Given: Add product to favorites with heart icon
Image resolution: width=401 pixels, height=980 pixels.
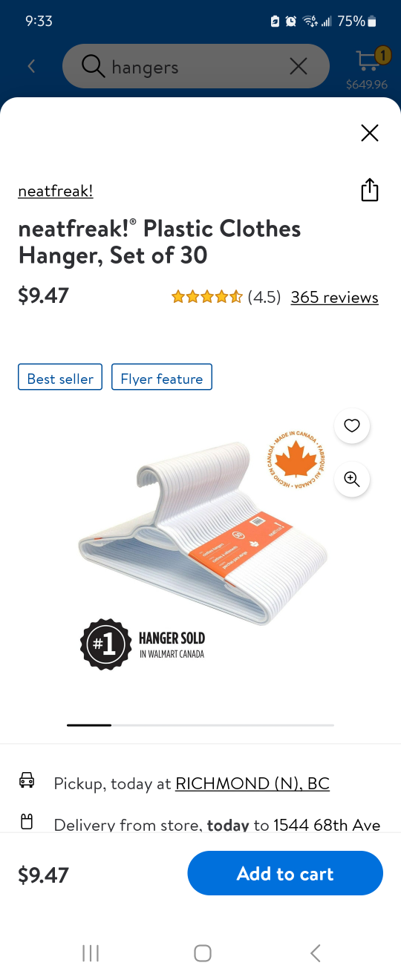Looking at the screenshot, I should [352, 426].
